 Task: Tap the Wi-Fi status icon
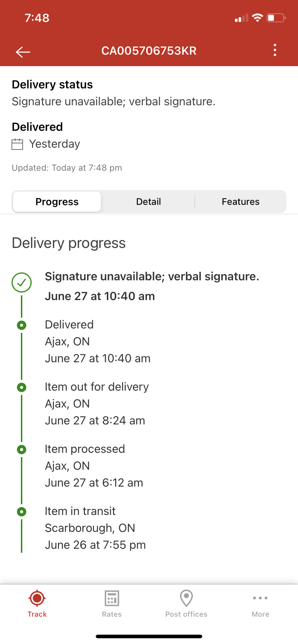click(x=257, y=18)
